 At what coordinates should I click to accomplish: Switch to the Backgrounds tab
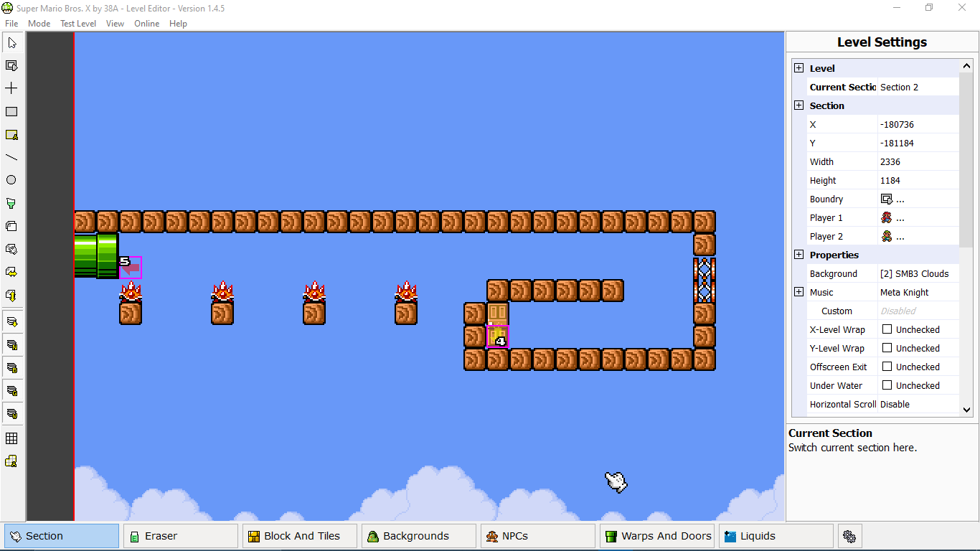click(419, 536)
